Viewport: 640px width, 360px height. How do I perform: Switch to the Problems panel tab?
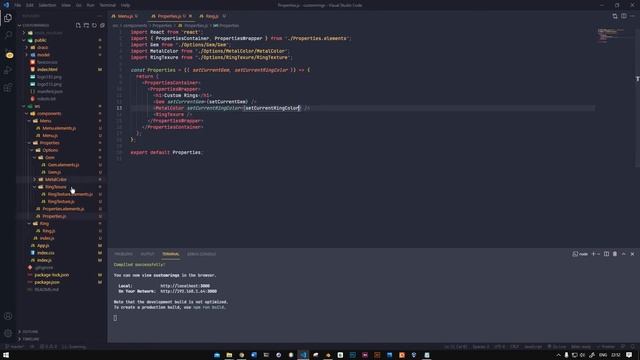[x=123, y=254]
